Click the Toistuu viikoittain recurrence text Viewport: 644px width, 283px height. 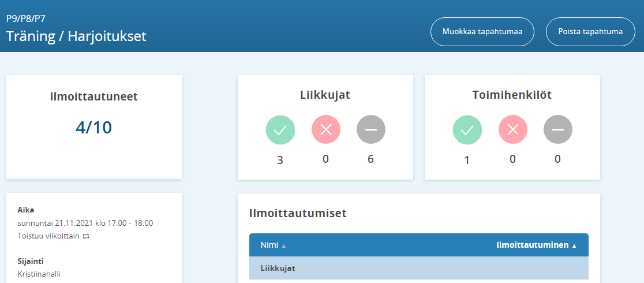48,236
